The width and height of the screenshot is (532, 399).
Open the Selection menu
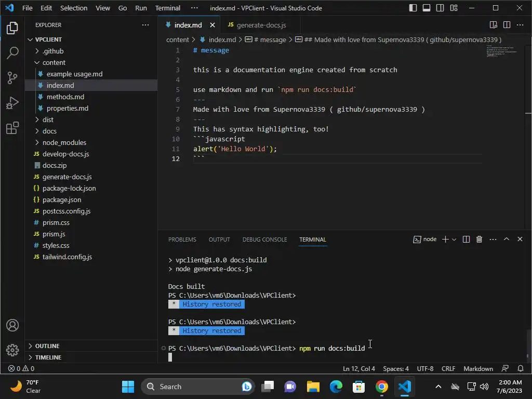click(74, 8)
